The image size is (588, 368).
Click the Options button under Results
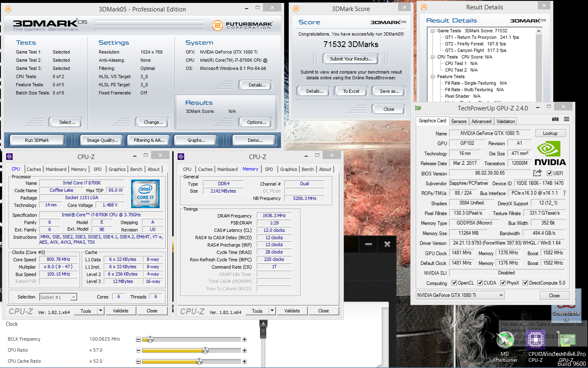pos(256,122)
